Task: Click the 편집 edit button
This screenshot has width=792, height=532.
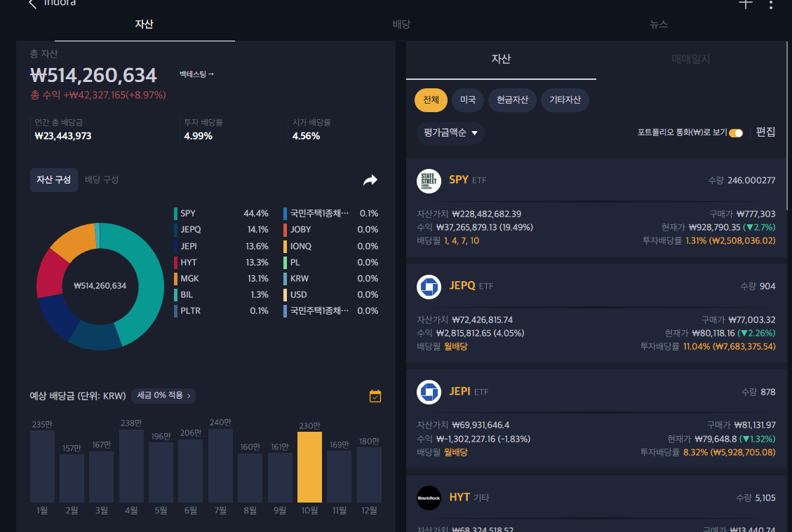Action: [765, 132]
